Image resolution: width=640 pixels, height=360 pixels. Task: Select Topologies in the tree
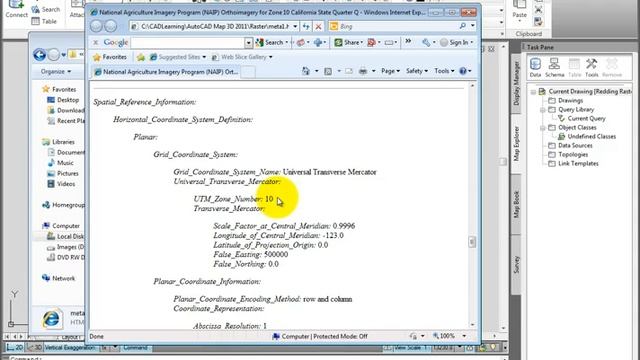[x=573, y=154]
